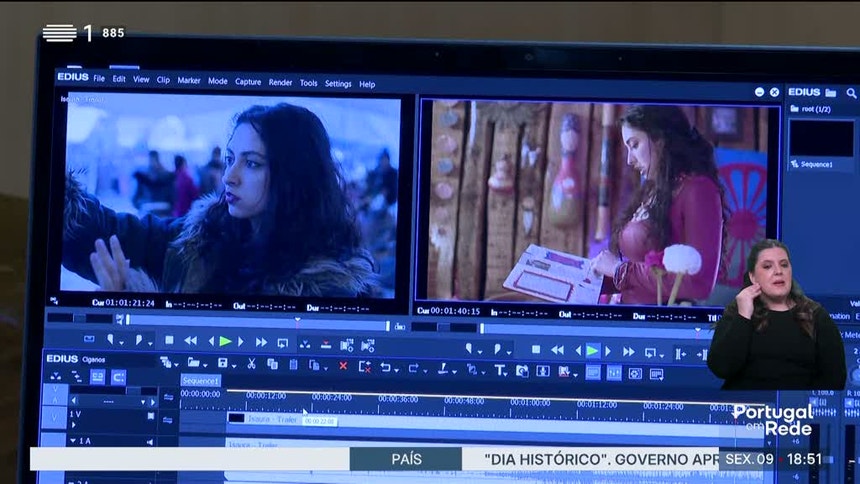The width and height of the screenshot is (860, 484).
Task: Toggle the 1 A track audio mute speaker
Action: (x=150, y=441)
